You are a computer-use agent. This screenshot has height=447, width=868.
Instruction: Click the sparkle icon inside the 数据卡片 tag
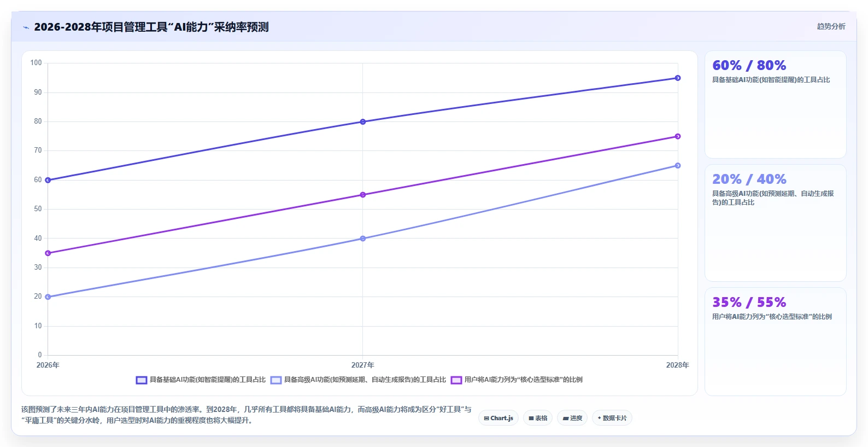click(600, 418)
